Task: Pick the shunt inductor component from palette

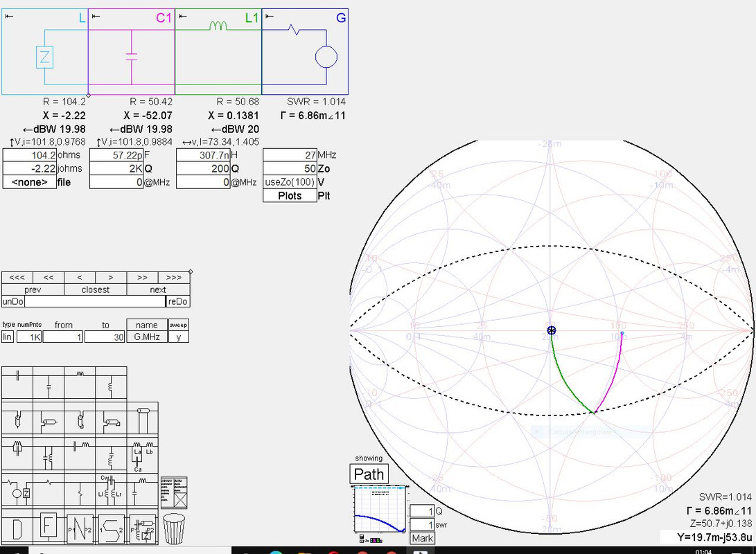Action: pos(112,382)
